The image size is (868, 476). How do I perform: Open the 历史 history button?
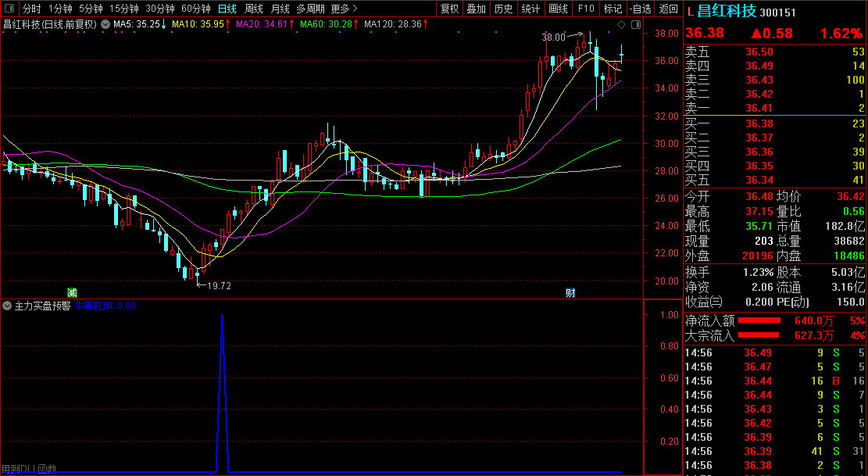click(x=503, y=9)
